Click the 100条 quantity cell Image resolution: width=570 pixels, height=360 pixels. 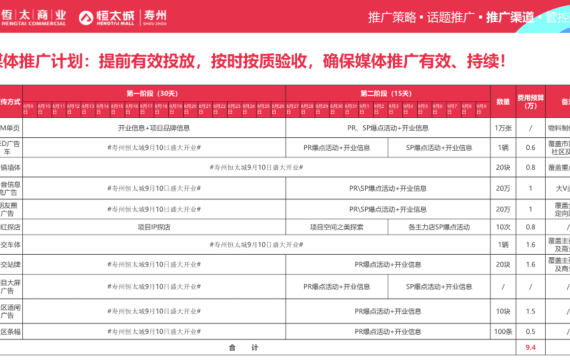point(503,331)
